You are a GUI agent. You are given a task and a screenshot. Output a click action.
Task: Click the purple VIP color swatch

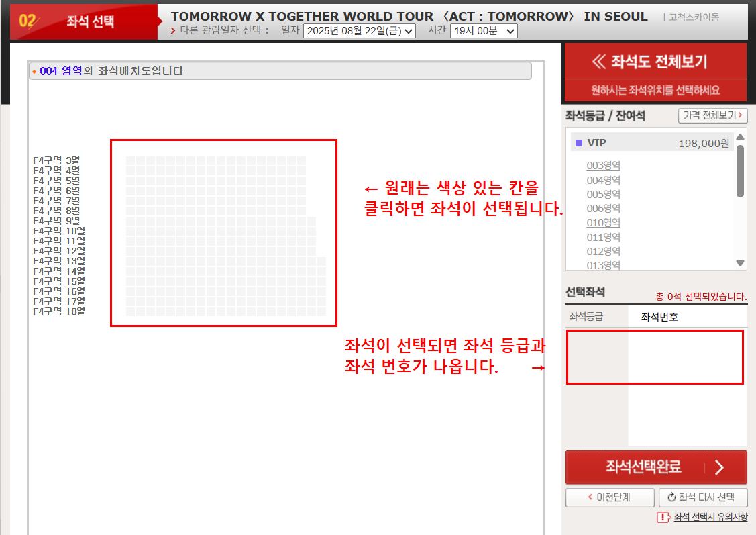coord(579,143)
